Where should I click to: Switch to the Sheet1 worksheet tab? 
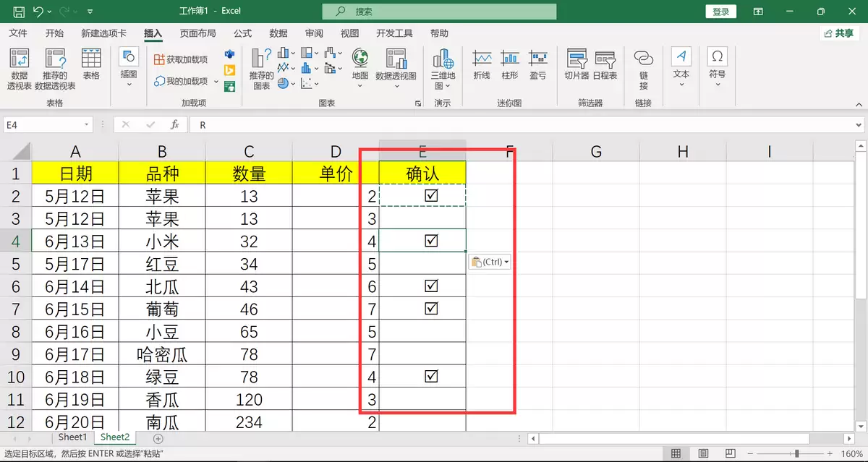tap(72, 437)
